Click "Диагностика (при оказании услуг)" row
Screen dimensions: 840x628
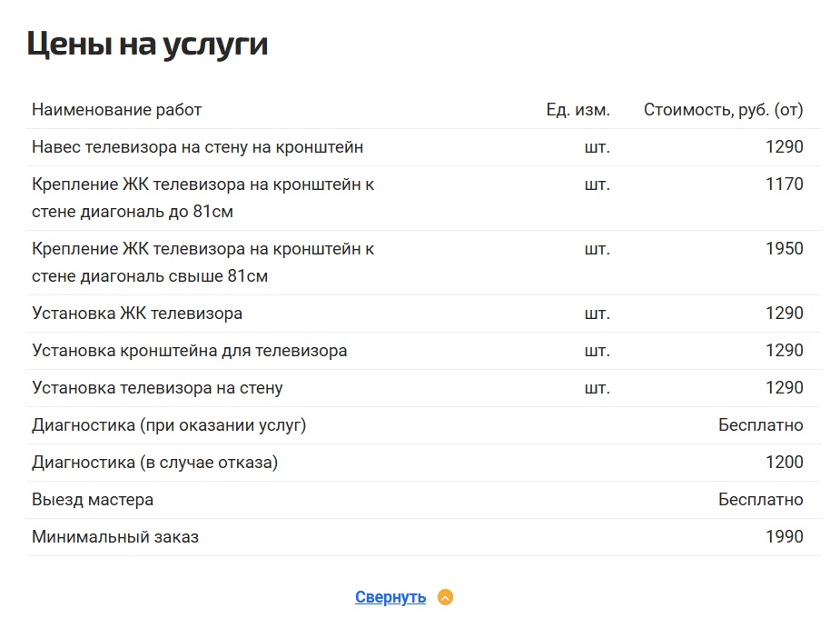pos(169,425)
